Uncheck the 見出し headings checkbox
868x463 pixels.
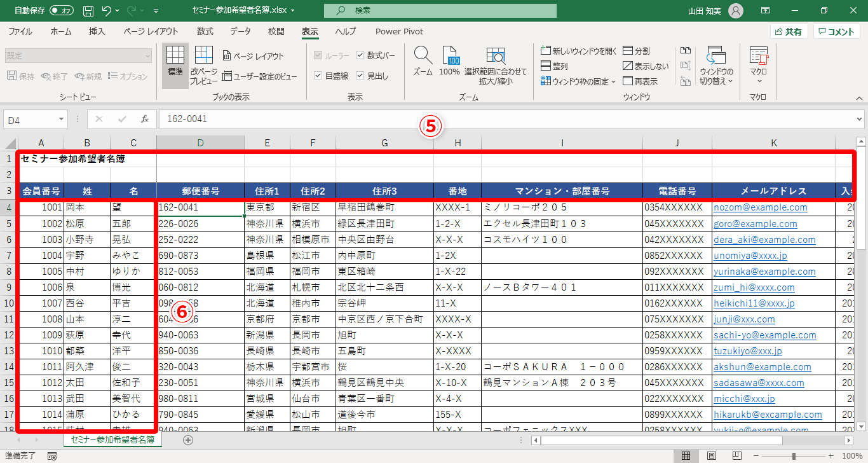[x=360, y=76]
